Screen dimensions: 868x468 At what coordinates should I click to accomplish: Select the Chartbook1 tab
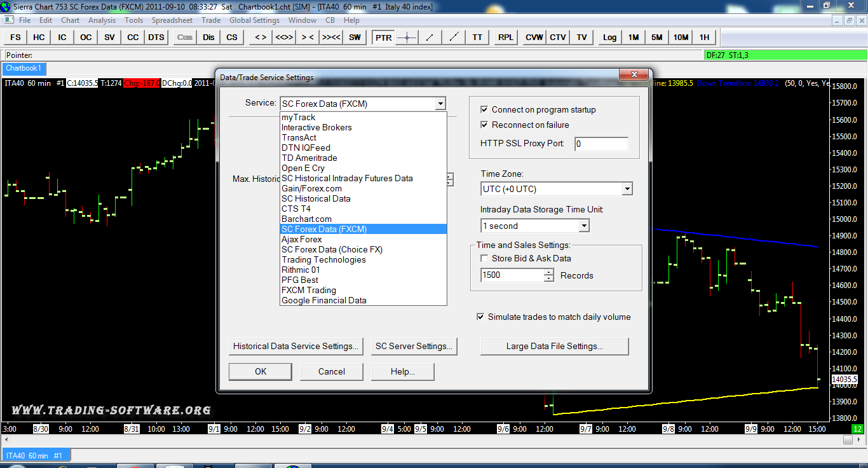[24, 69]
